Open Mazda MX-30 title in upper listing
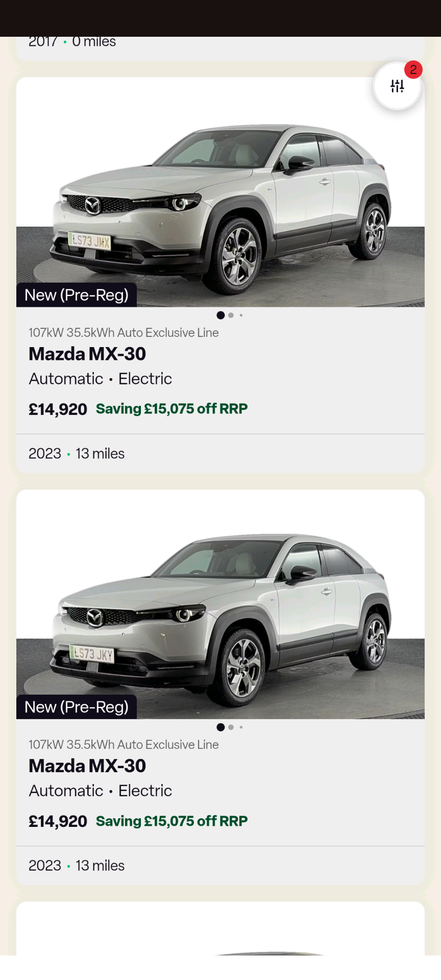Screen dimensions: 441x980 [87, 354]
